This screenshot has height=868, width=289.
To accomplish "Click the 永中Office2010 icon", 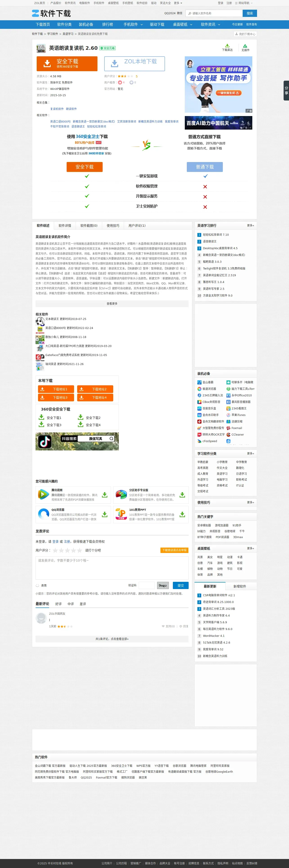I will pyautogui.click(x=228, y=395).
